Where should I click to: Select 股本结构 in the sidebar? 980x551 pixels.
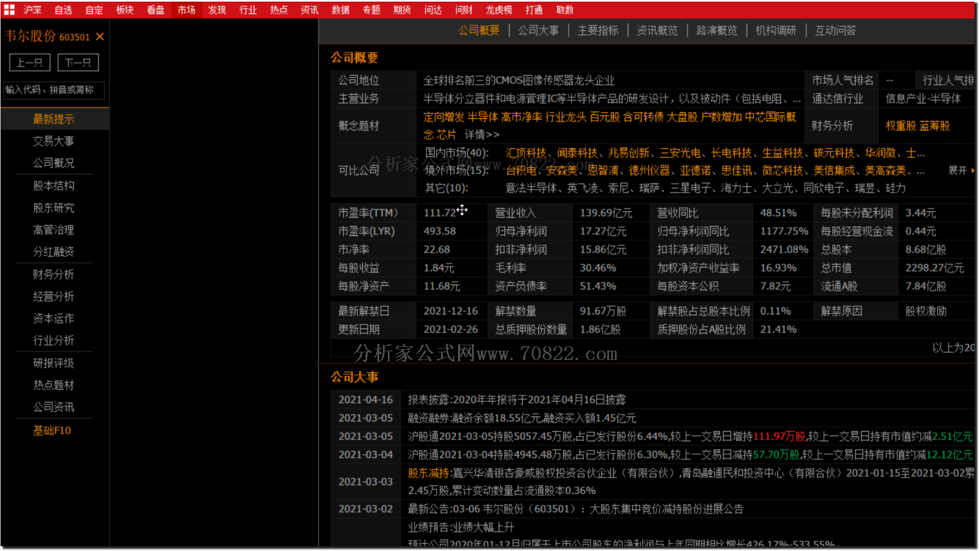[x=54, y=186]
